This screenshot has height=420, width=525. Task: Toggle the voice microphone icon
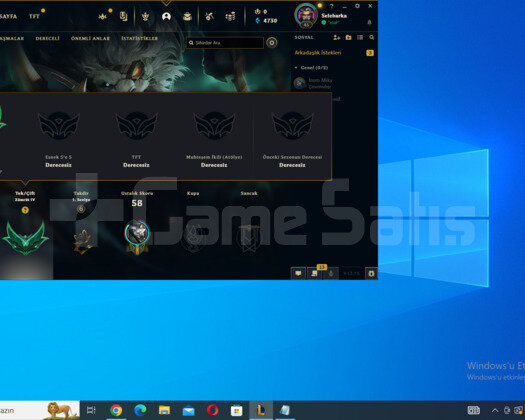[331, 273]
